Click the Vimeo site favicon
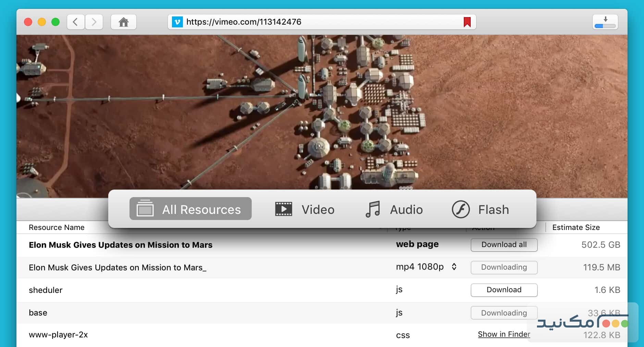 (177, 22)
